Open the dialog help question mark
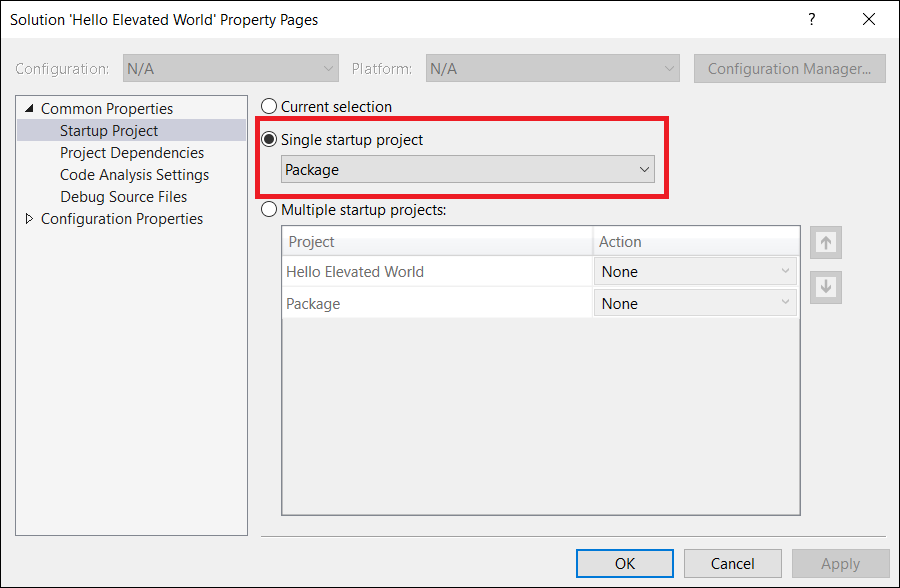The height and width of the screenshot is (588, 900). (x=811, y=19)
